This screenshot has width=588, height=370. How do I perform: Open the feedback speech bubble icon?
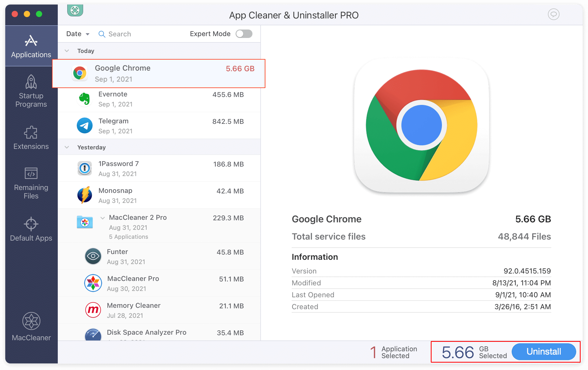click(553, 14)
